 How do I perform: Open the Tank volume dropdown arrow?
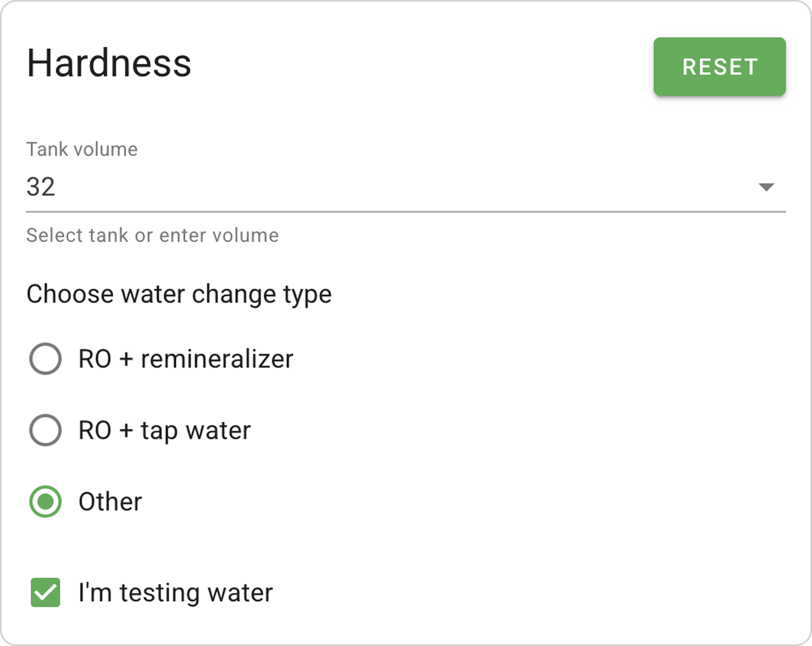pos(766,187)
